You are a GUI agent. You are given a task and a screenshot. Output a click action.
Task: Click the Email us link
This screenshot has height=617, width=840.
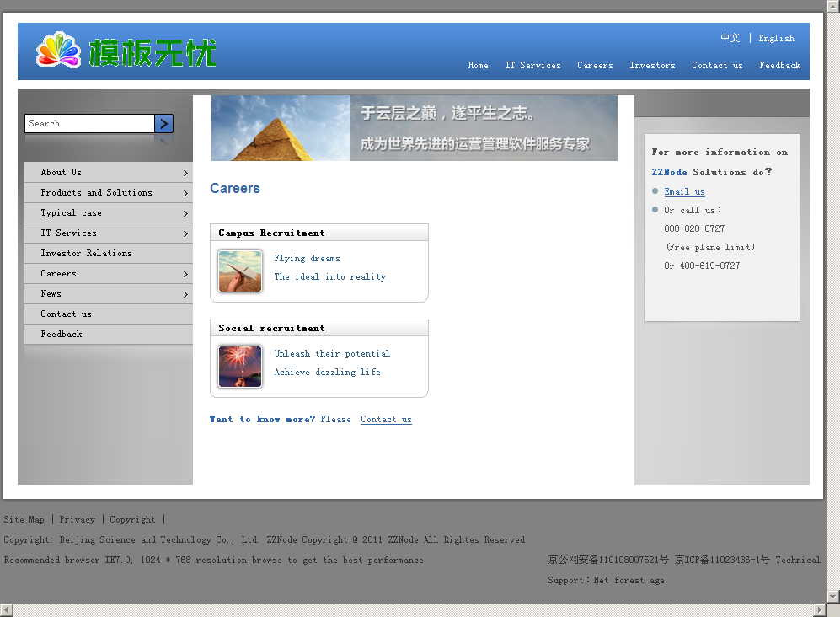point(684,192)
